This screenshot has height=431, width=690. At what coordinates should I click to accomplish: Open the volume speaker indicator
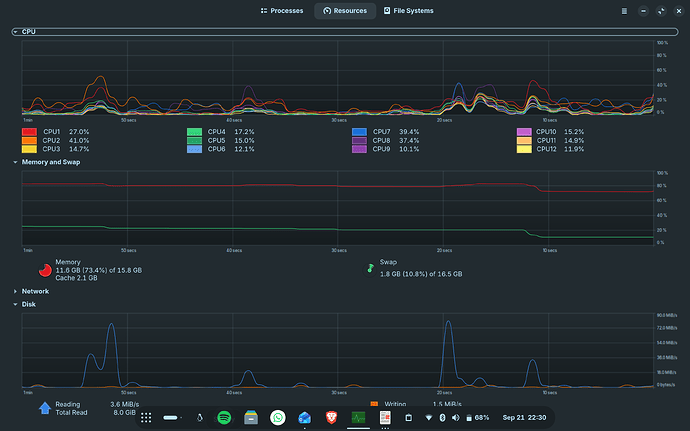point(456,417)
